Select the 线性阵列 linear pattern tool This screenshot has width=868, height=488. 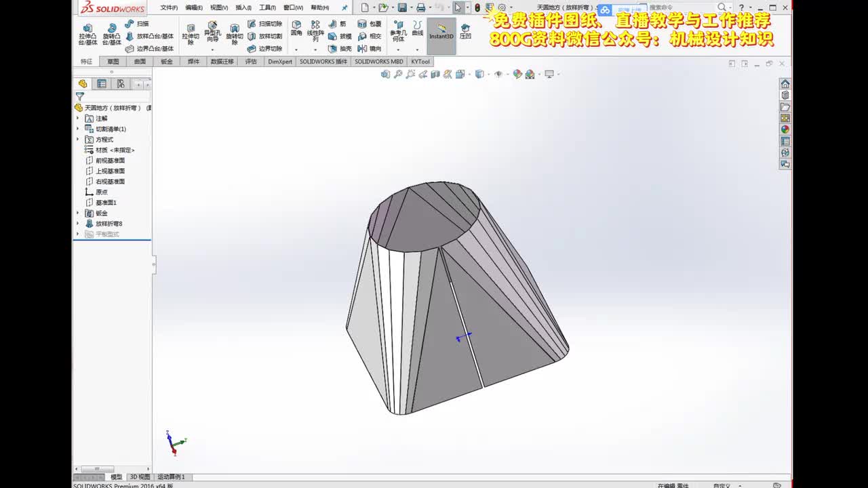coord(315,30)
